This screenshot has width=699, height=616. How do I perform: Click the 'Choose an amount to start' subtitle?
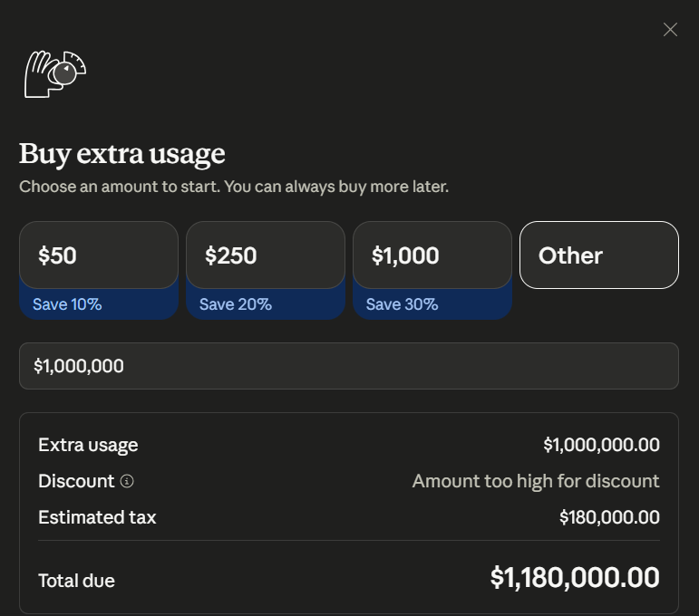pos(234,187)
